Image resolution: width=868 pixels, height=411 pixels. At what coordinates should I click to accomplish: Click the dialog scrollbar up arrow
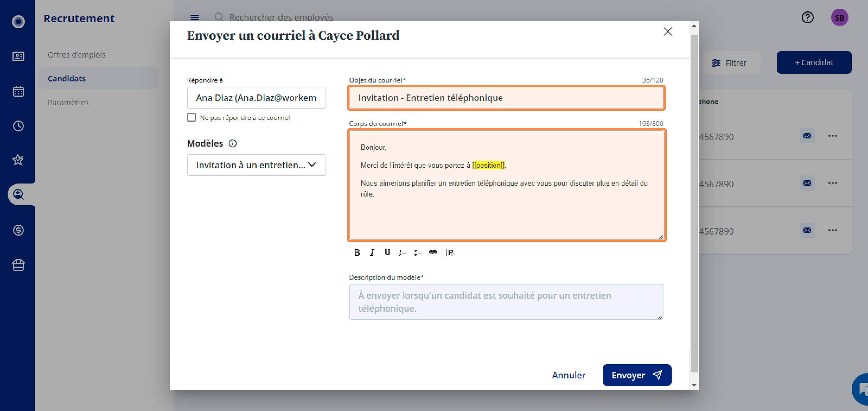pyautogui.click(x=694, y=26)
